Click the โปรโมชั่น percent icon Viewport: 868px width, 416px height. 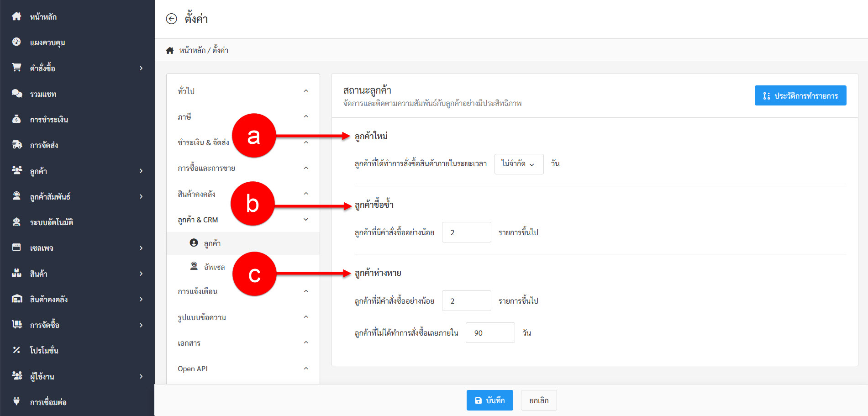17,350
